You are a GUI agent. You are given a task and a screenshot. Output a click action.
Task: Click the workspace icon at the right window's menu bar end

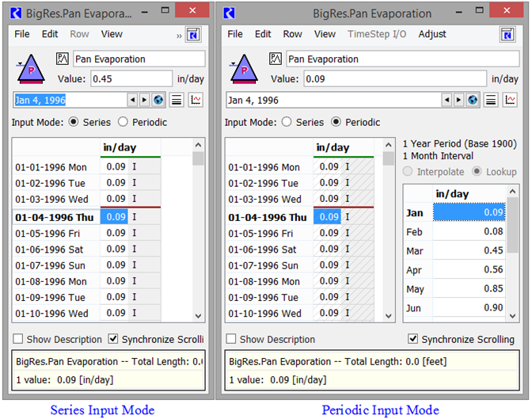click(509, 35)
